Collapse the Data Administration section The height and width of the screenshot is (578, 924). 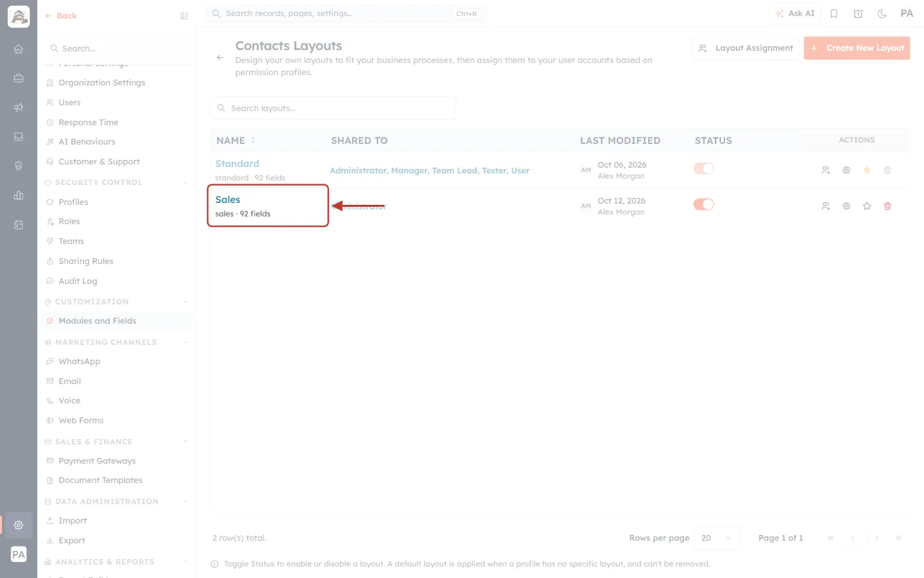click(x=185, y=502)
